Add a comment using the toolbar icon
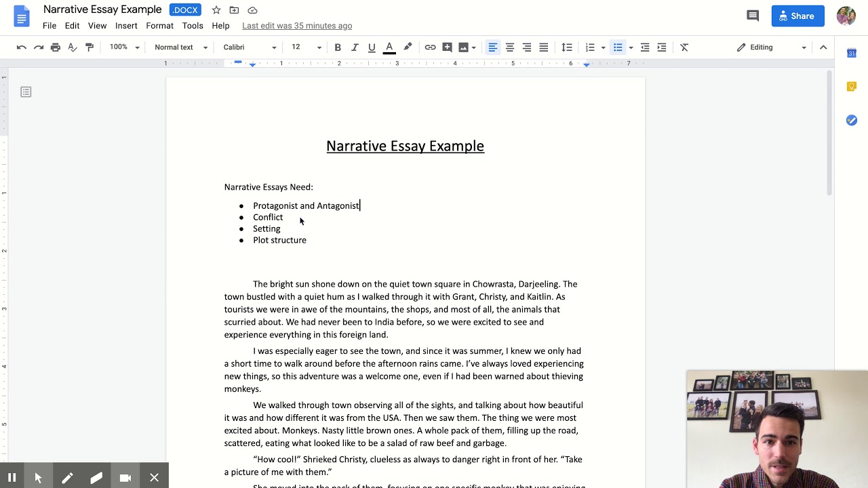 [x=447, y=47]
